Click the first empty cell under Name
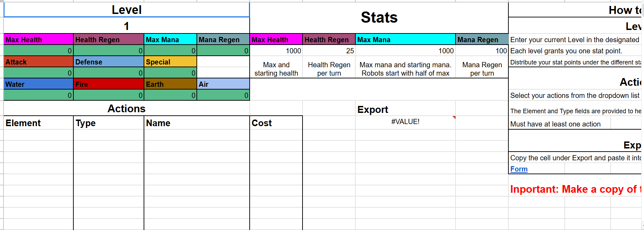This screenshot has height=230, width=644. pos(196,135)
